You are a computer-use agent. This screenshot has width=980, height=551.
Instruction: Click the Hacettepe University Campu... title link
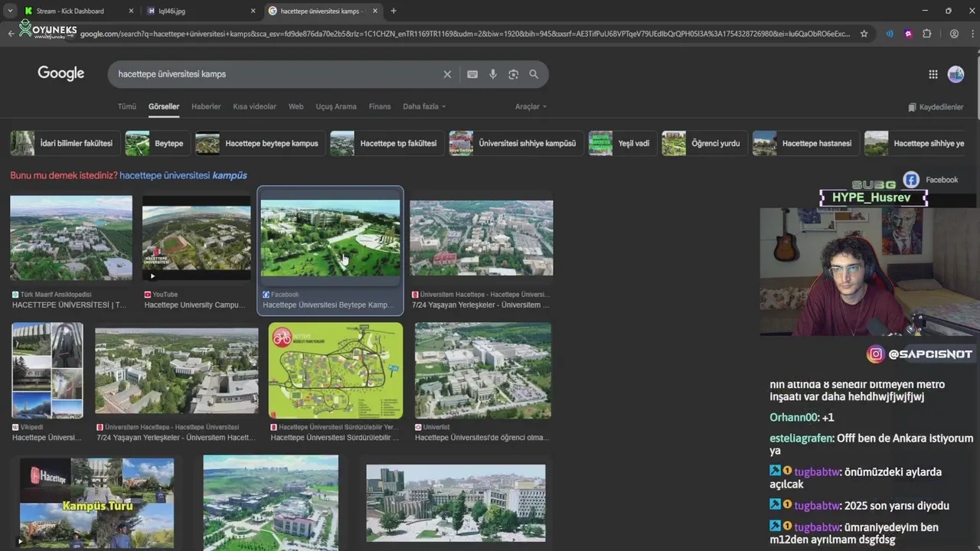(194, 305)
